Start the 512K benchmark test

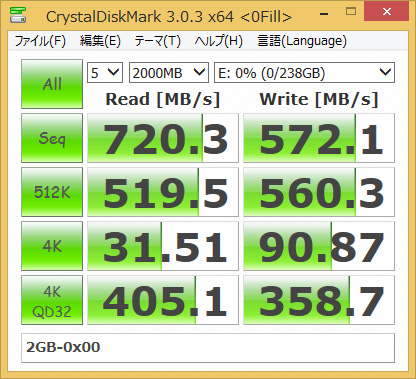point(52,192)
